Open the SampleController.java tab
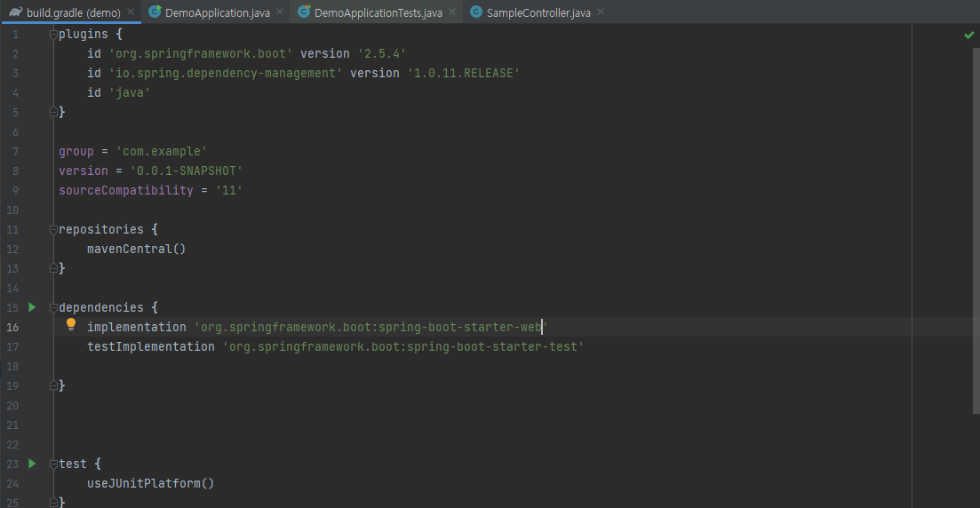Viewport: 980px width, 508px height. pos(538,12)
